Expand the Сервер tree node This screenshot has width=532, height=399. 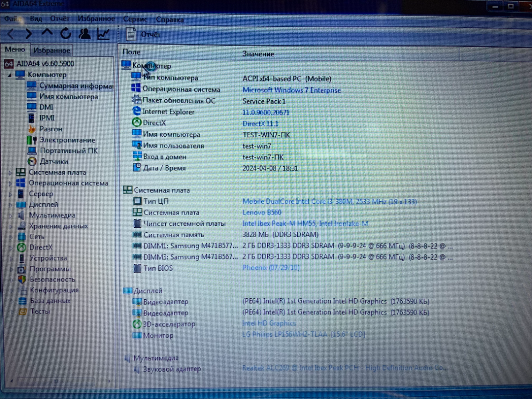[x=10, y=195]
